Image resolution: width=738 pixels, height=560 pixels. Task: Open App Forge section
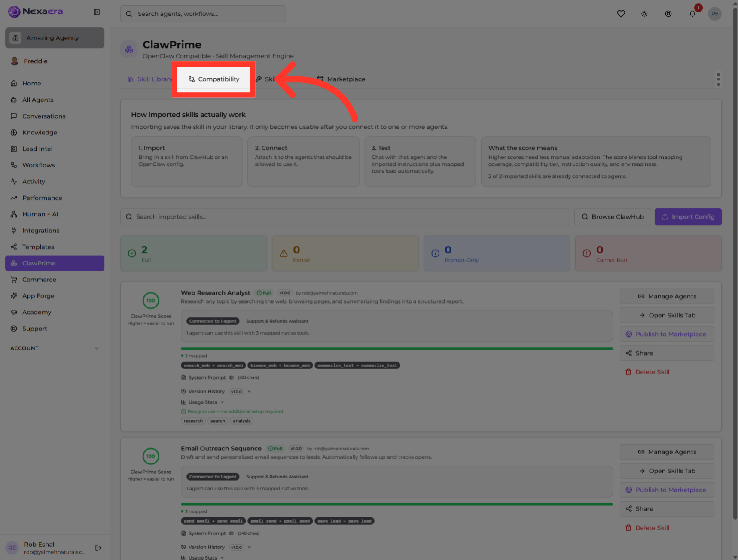(x=55, y=295)
